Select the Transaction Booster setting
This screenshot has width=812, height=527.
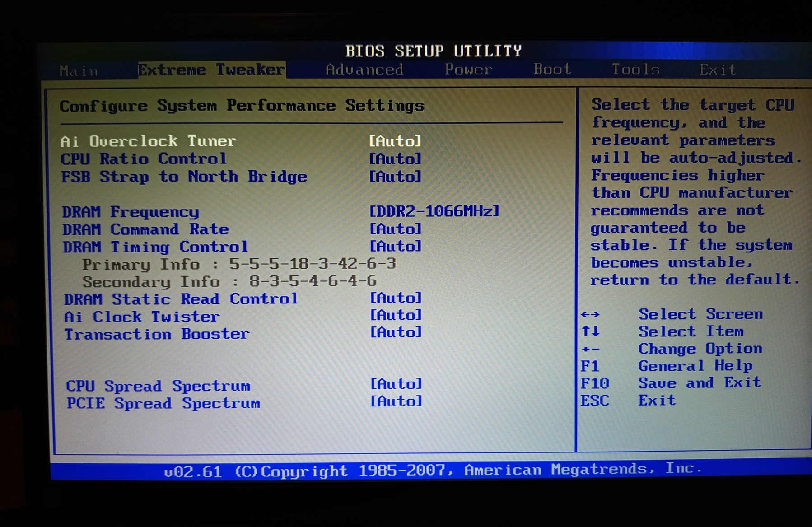(157, 334)
